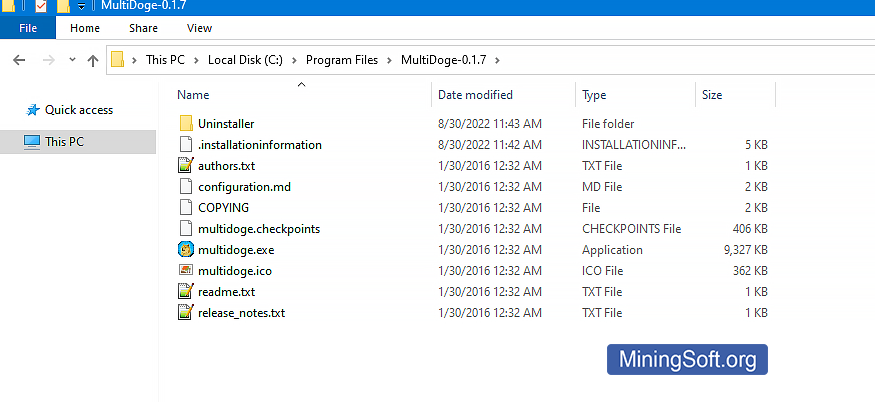Click the Local Disk (C:) breadcrumb

[246, 60]
